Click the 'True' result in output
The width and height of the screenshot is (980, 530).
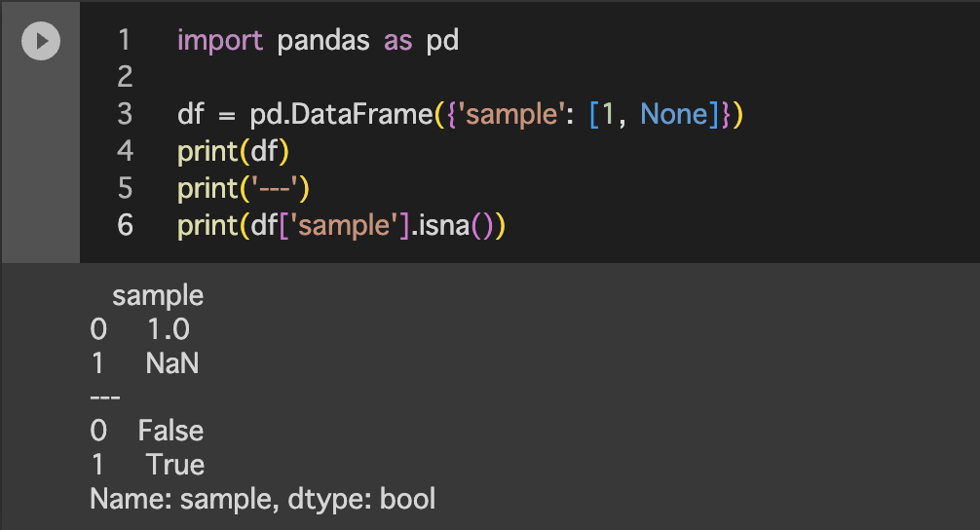175,465
